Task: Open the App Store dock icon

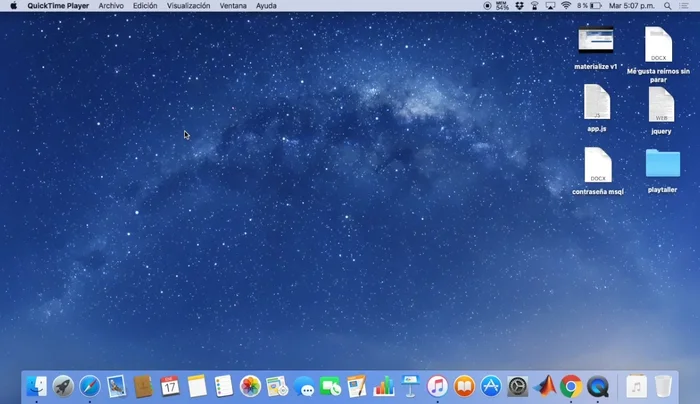Action: pos(491,386)
